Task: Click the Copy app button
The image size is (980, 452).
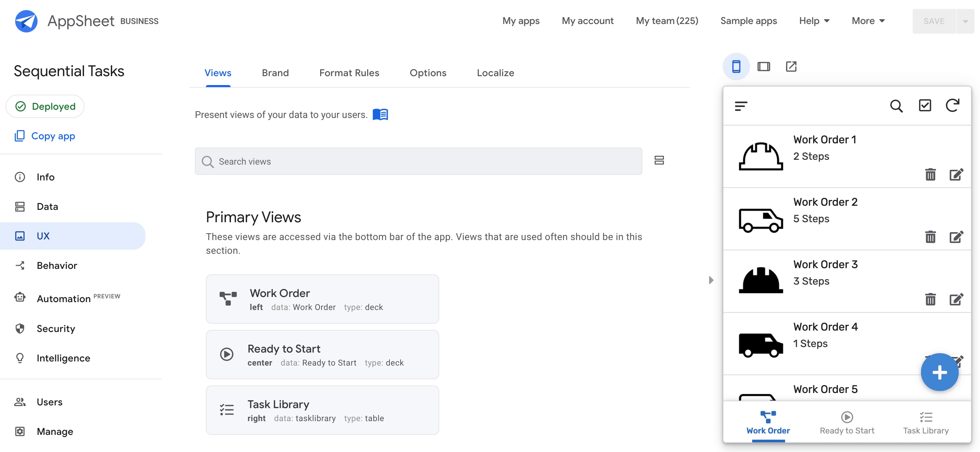Action: 52,135
